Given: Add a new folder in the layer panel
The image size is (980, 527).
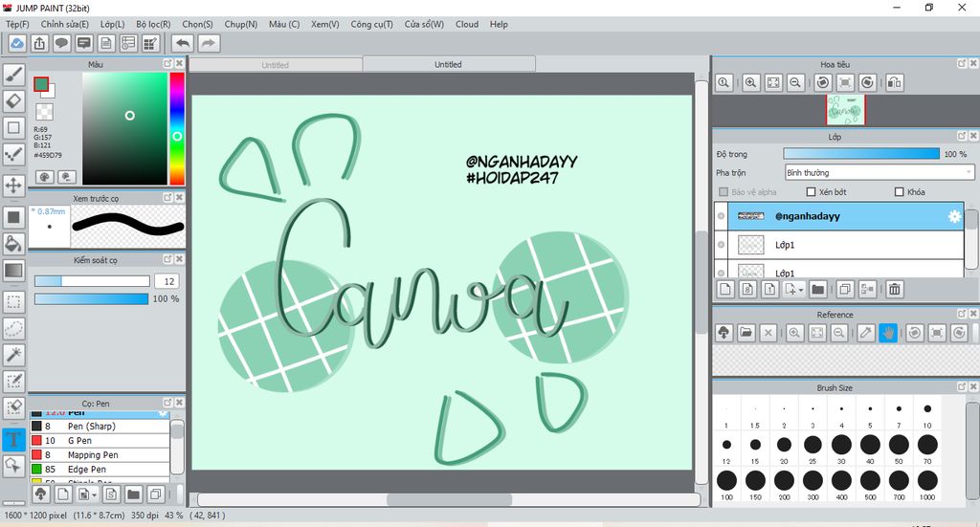Looking at the screenshot, I should click(x=817, y=289).
